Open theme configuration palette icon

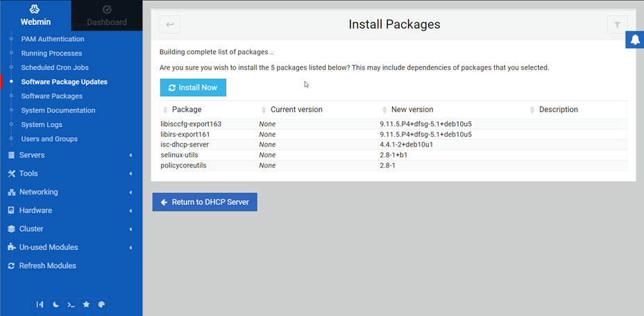(101, 304)
